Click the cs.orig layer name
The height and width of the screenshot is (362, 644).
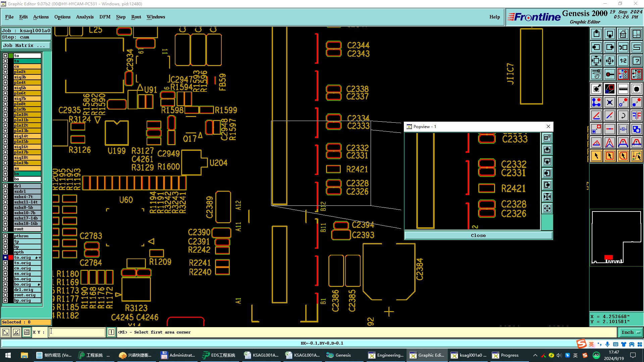coord(27,268)
